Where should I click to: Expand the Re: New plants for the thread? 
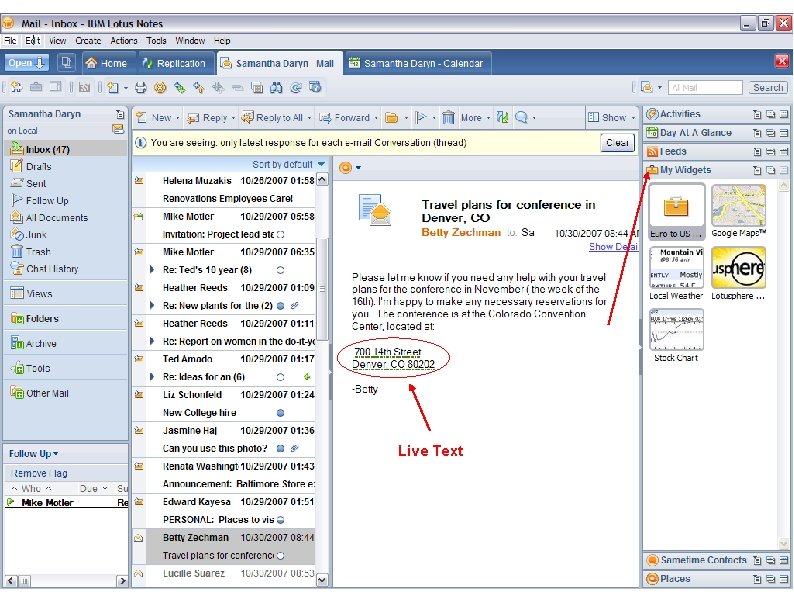[x=151, y=306]
